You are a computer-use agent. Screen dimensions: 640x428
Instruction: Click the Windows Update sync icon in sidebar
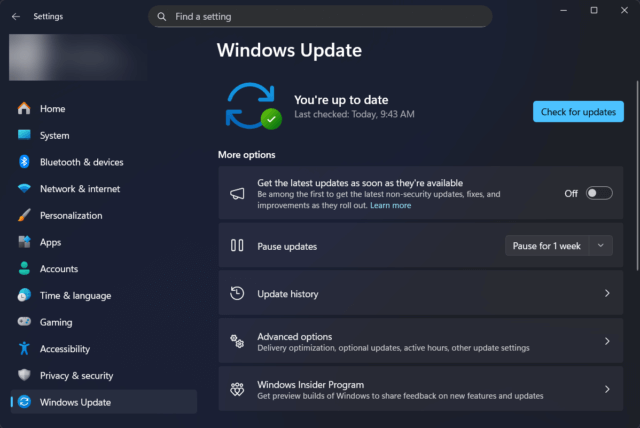click(x=24, y=402)
